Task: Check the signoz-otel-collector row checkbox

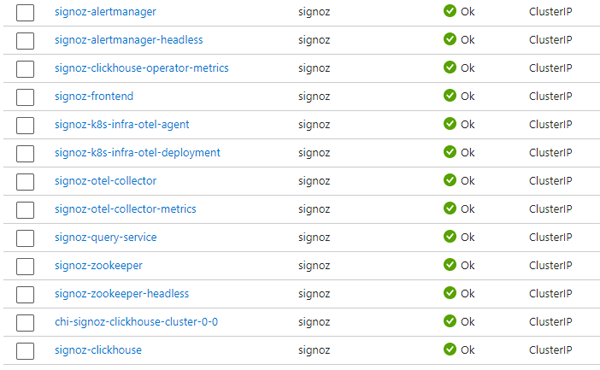Action: click(x=25, y=181)
